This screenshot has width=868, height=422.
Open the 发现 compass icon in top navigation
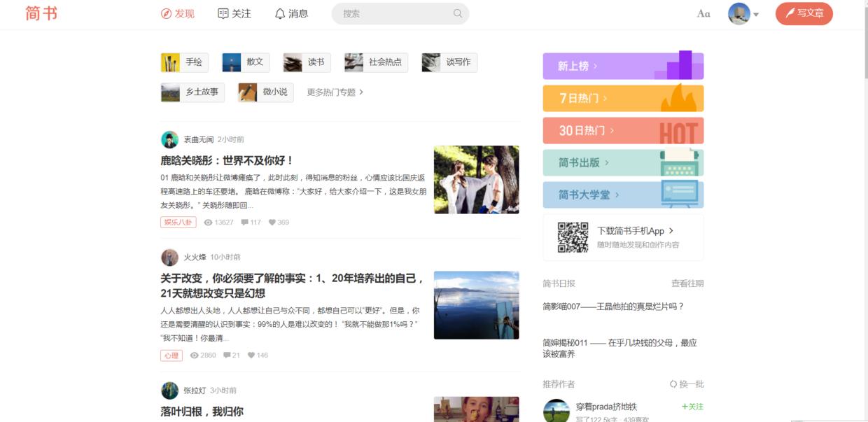click(x=165, y=13)
